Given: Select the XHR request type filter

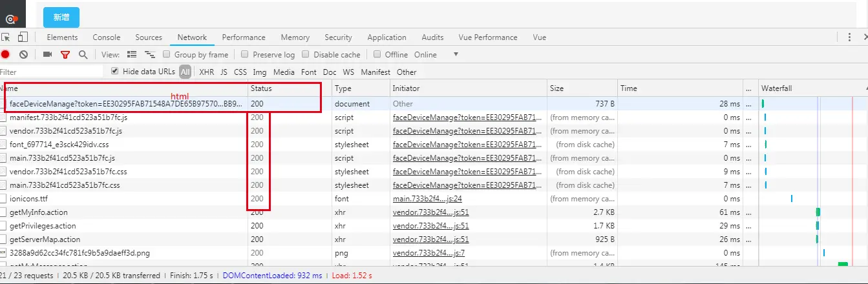Looking at the screenshot, I should tap(207, 72).
